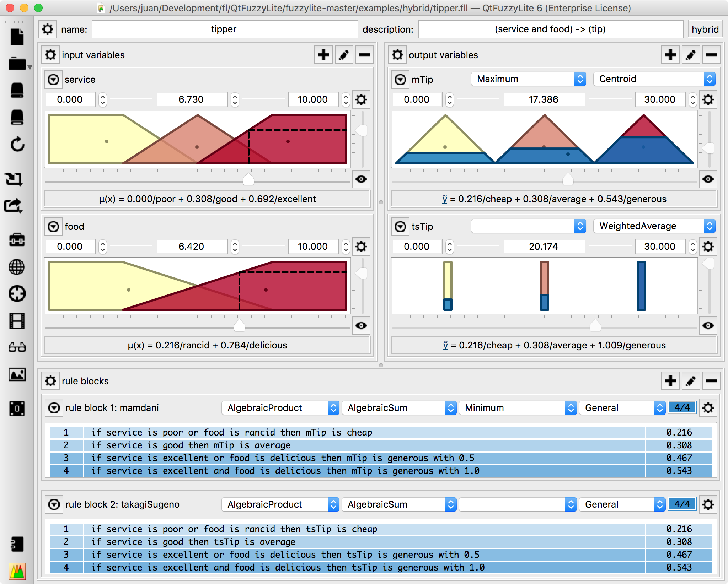Toggle visibility eye for mTip output

tap(708, 179)
